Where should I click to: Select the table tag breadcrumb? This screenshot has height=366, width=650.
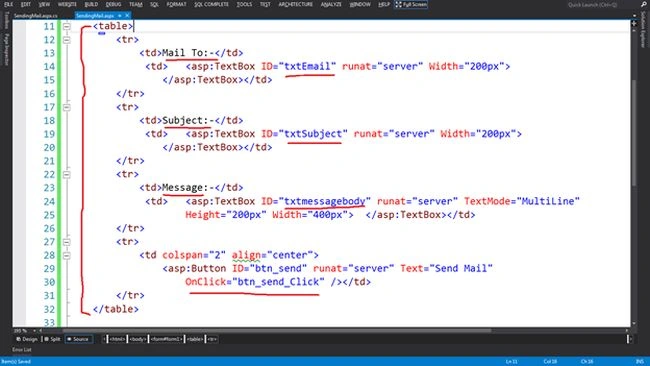[195, 339]
